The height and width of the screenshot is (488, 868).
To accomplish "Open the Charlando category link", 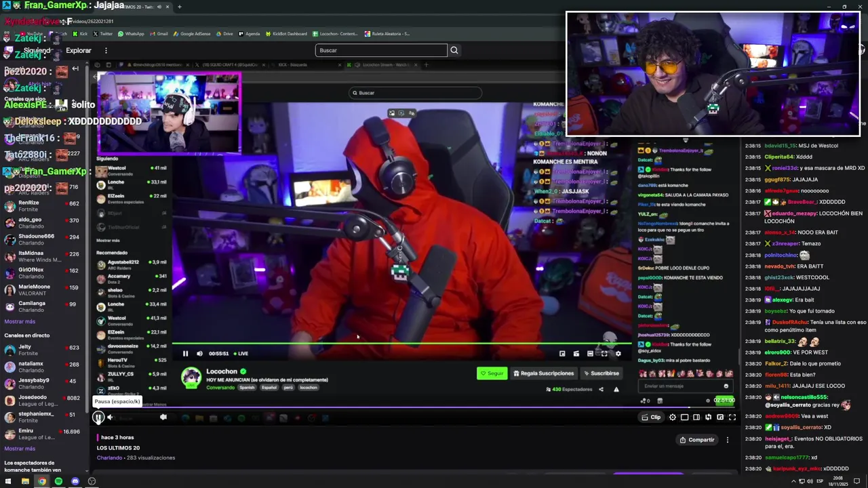I will coord(109,458).
